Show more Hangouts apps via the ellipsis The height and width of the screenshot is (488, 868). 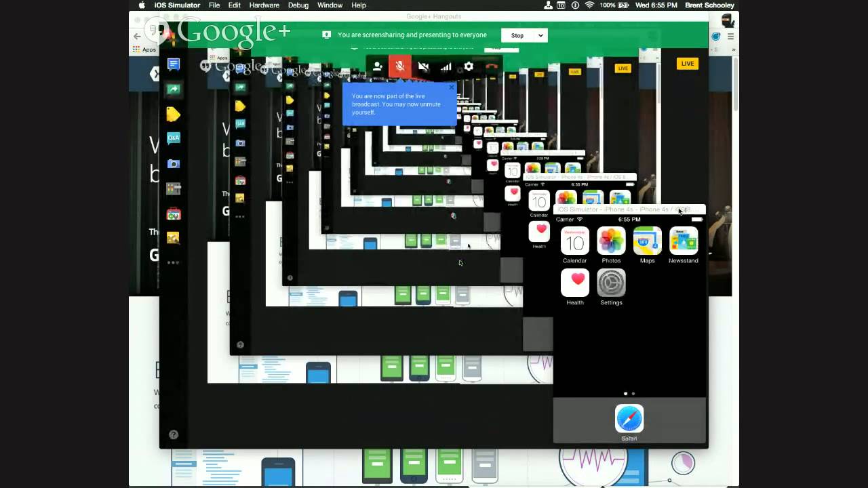174,262
